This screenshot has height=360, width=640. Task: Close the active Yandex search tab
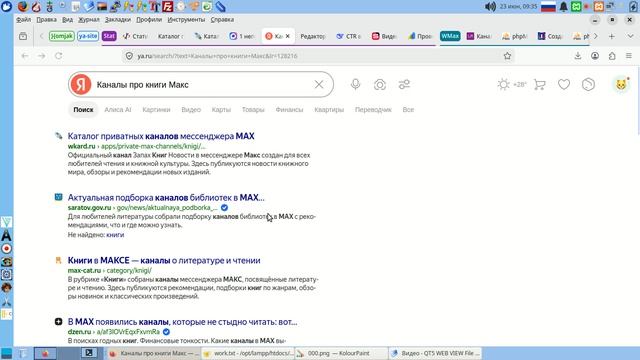(288, 36)
